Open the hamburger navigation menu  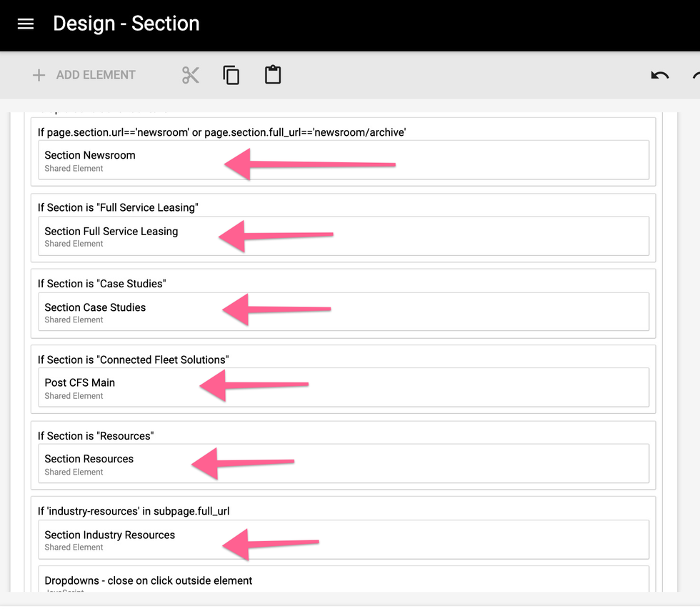point(26,24)
